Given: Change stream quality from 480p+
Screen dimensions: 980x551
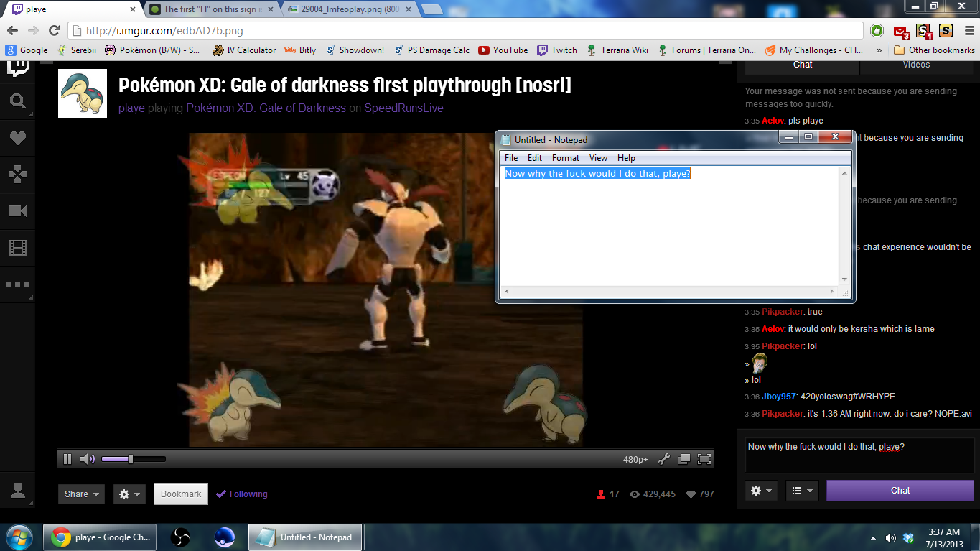Looking at the screenshot, I should pyautogui.click(x=636, y=460).
